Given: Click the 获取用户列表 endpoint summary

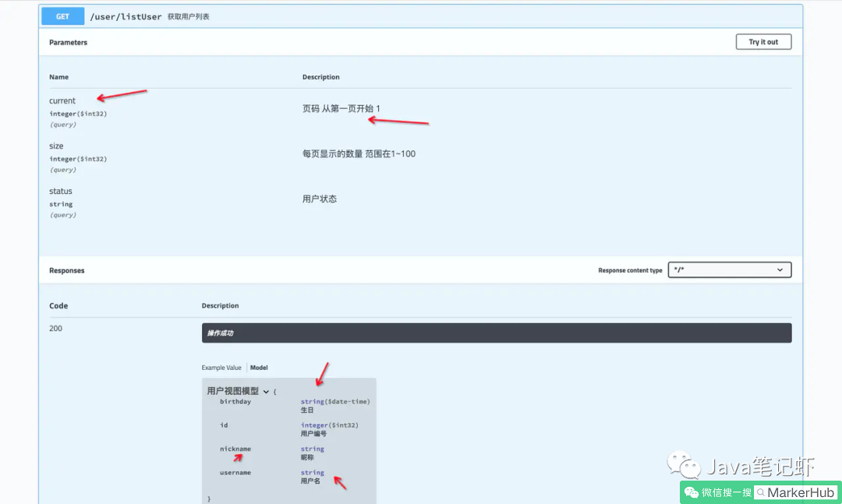Looking at the screenshot, I should (189, 16).
